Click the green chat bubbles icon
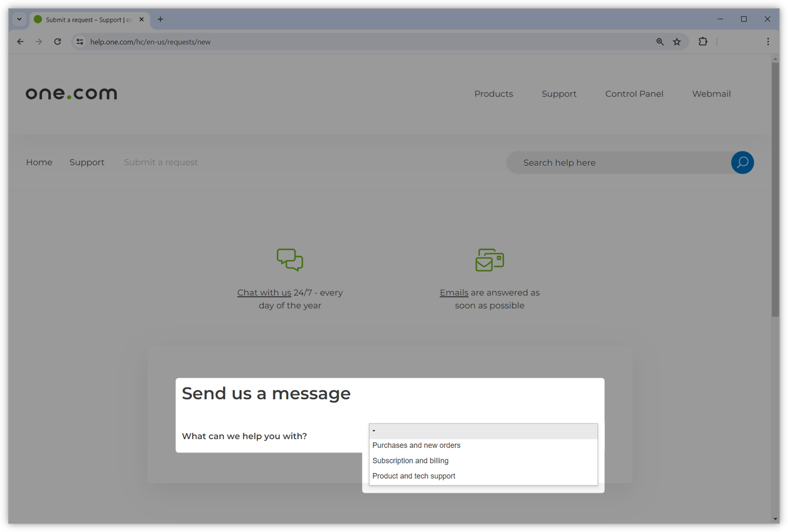The image size is (788, 532). (x=290, y=259)
